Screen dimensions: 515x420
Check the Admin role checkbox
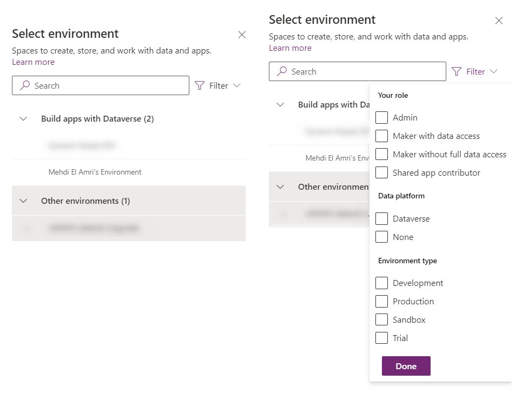[x=381, y=117]
